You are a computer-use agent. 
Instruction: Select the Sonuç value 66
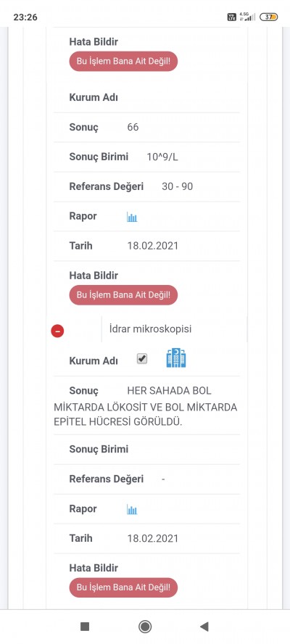[x=133, y=128]
